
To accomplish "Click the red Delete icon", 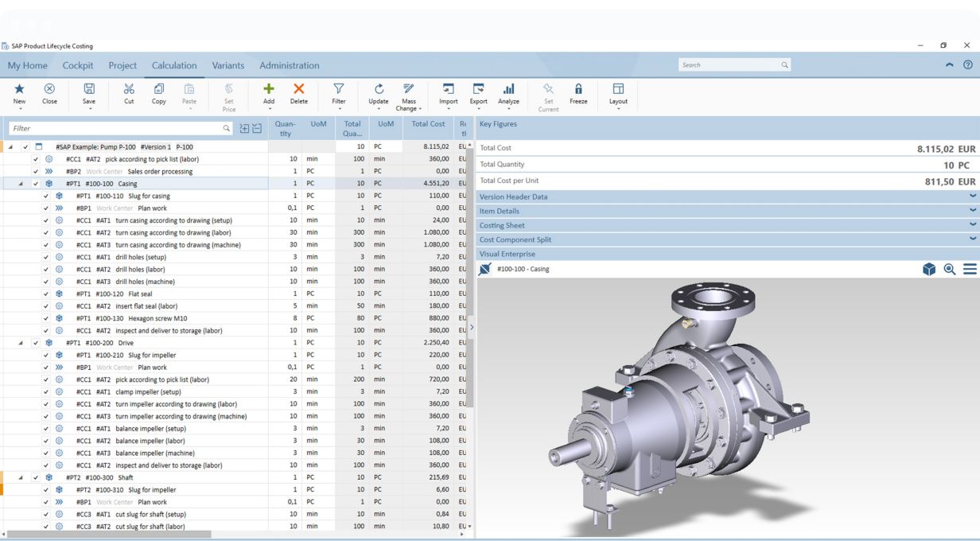I will tap(299, 90).
